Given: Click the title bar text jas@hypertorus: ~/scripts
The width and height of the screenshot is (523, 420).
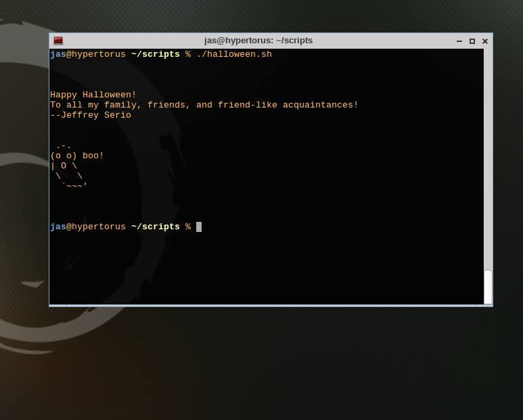Looking at the screenshot, I should (x=258, y=41).
